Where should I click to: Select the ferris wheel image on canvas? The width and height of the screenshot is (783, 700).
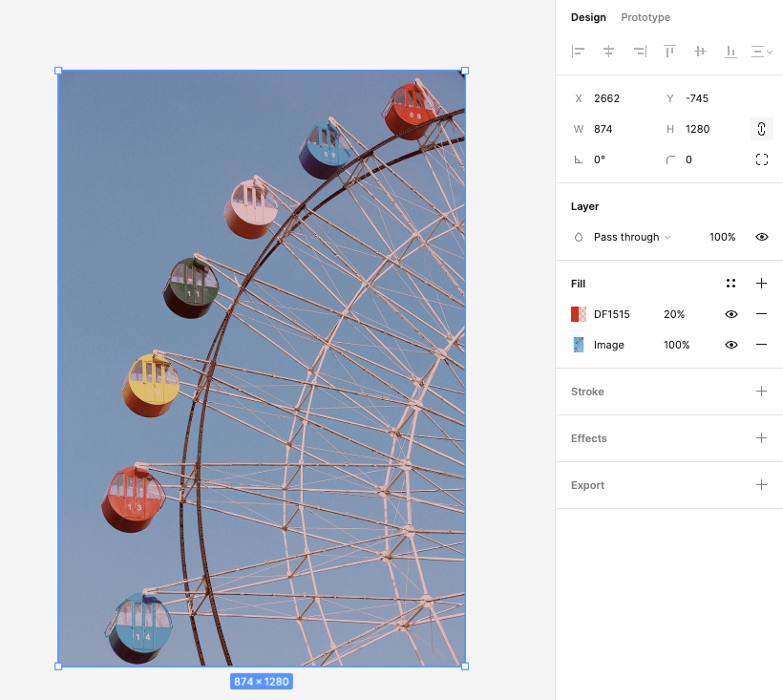click(x=262, y=369)
